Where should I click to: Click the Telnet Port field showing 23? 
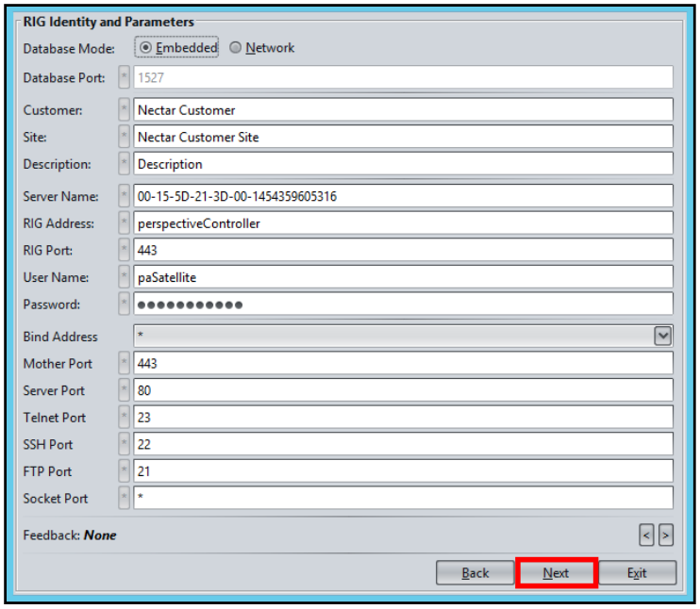(x=403, y=417)
